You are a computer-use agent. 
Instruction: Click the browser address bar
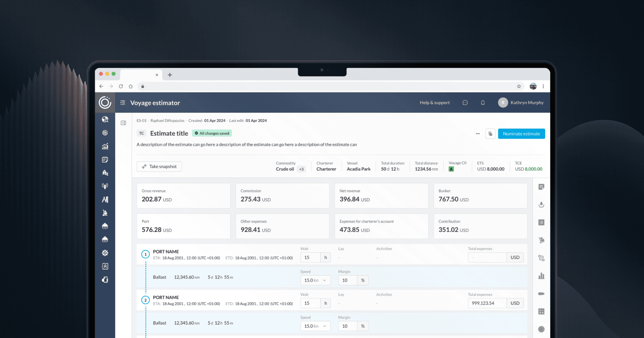[x=330, y=86]
